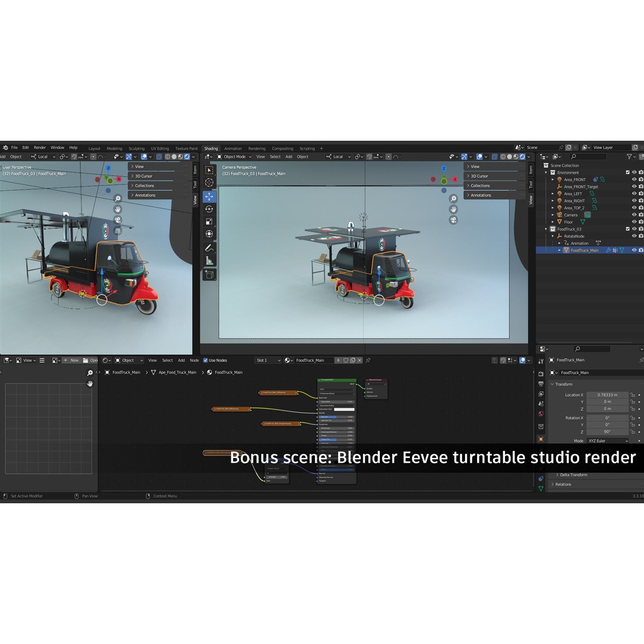
Task: Switch orthographic grid icon in left viewport
Action: coord(118,231)
